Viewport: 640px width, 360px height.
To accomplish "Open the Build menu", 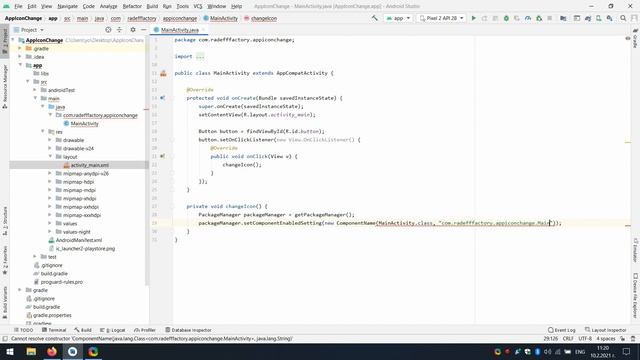I will (152, 6).
